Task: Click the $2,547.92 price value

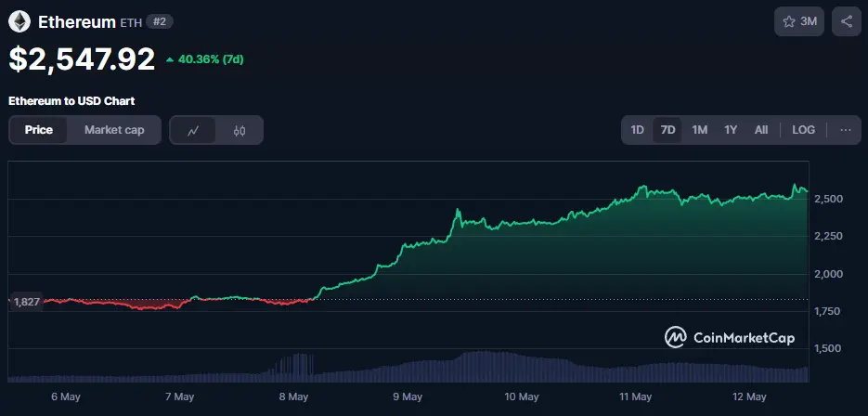Action: pos(82,58)
